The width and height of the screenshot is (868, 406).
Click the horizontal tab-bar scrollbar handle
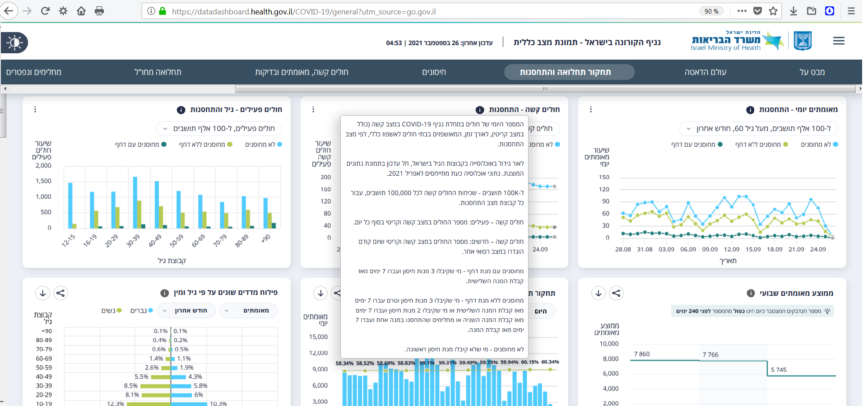tap(545, 89)
